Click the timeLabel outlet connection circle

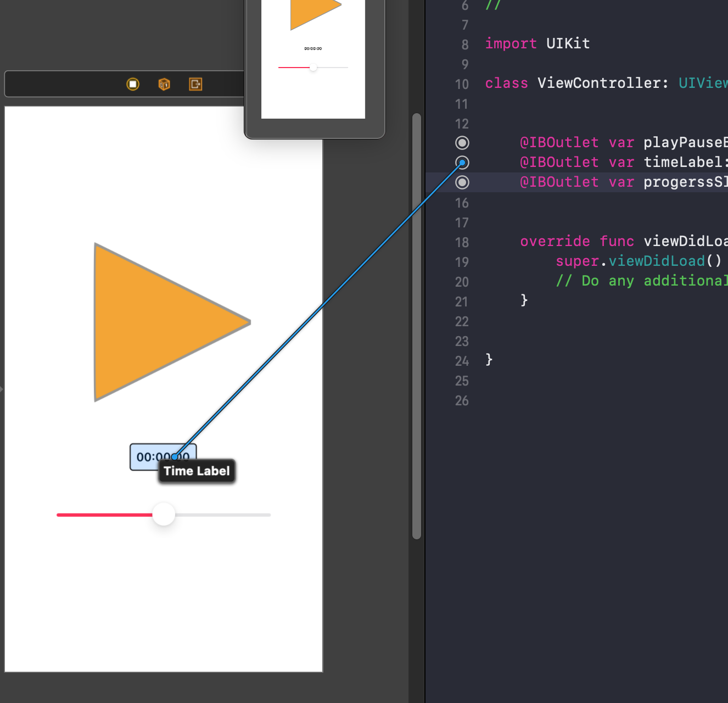click(462, 163)
